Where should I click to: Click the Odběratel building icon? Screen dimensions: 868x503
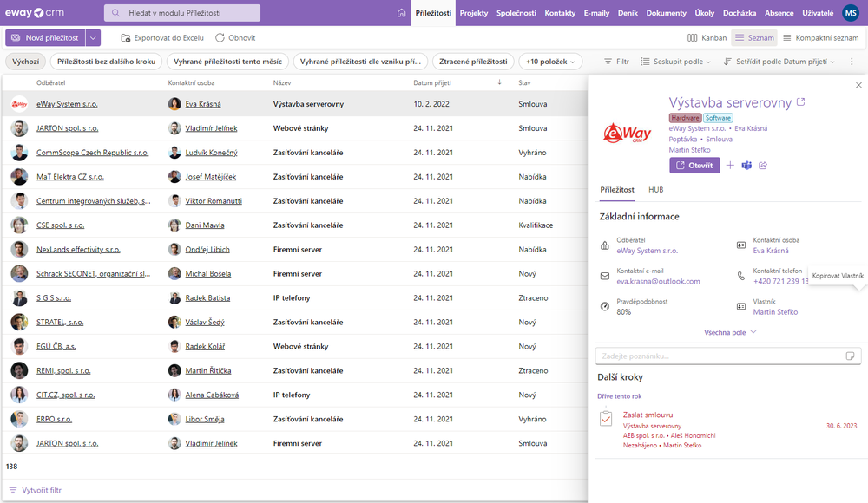(604, 245)
